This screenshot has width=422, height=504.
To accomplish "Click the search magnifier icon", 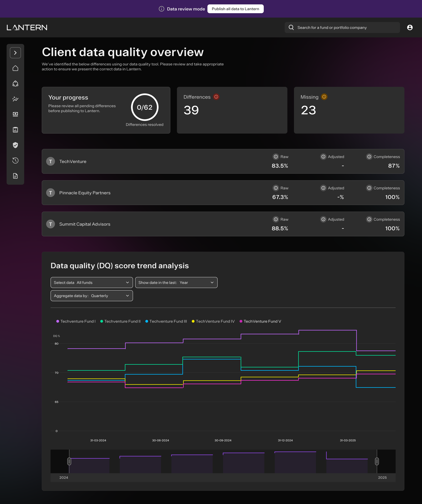I will click(x=291, y=27).
